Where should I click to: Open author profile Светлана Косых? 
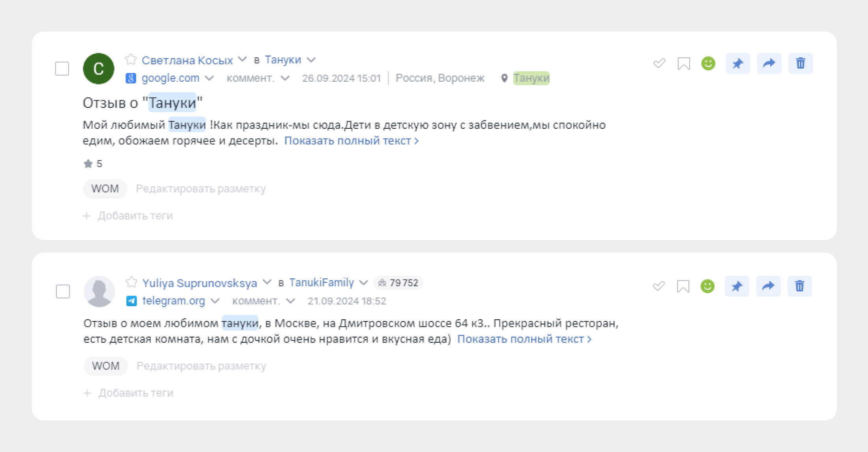click(187, 60)
